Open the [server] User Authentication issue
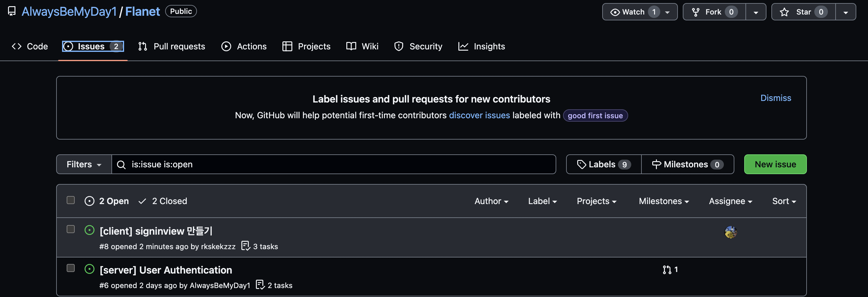This screenshot has height=297, width=868. point(166,270)
